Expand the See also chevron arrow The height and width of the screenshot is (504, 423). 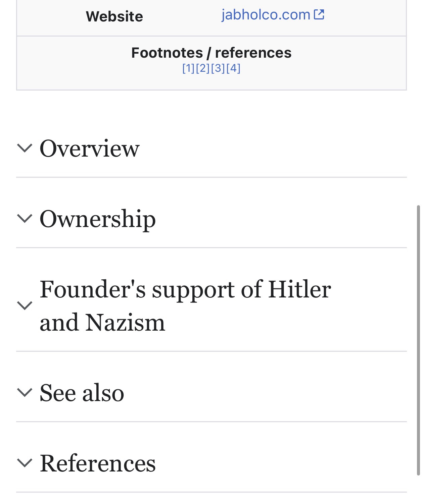pos(25,392)
